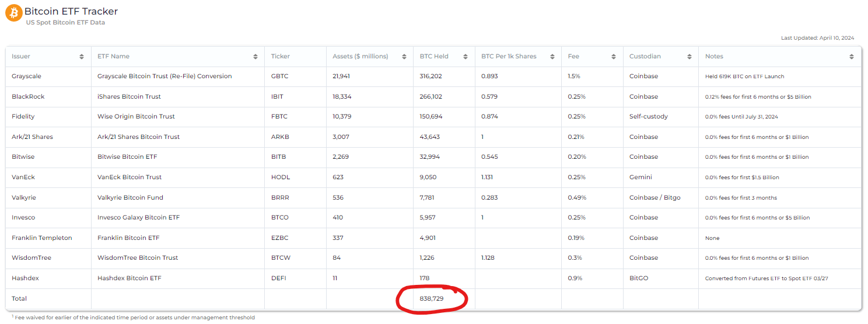Select the Valkyrie issuer cell

click(24, 197)
